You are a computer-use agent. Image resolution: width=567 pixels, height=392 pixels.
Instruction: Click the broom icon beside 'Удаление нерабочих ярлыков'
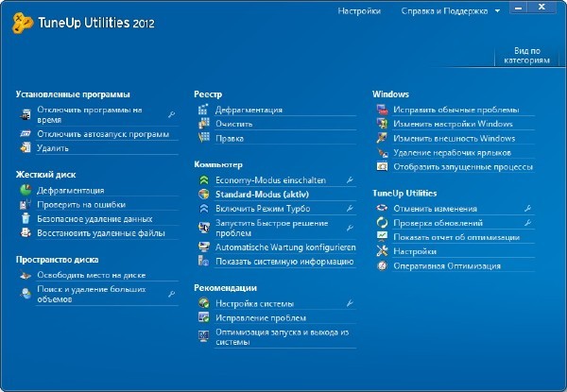(382, 152)
